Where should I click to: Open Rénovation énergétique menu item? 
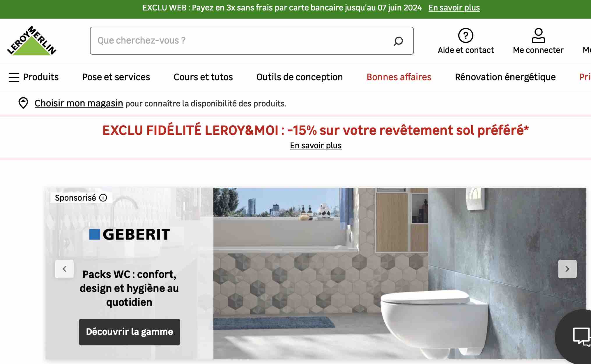[x=505, y=77]
